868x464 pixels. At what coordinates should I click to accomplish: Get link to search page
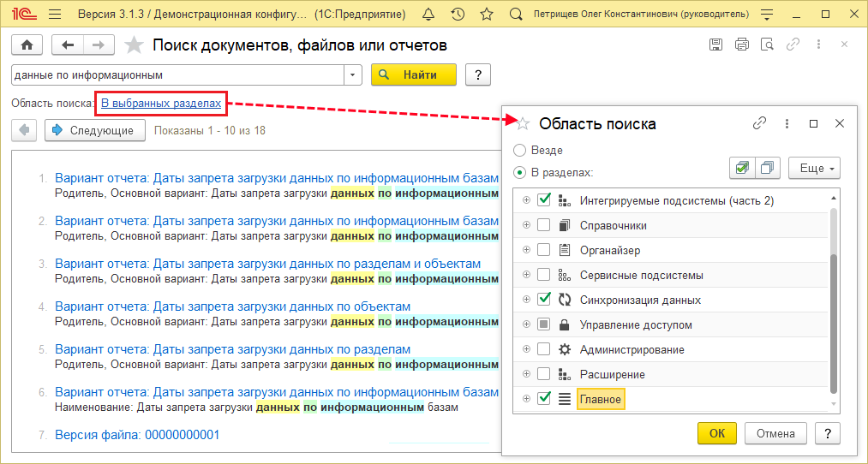tap(793, 45)
